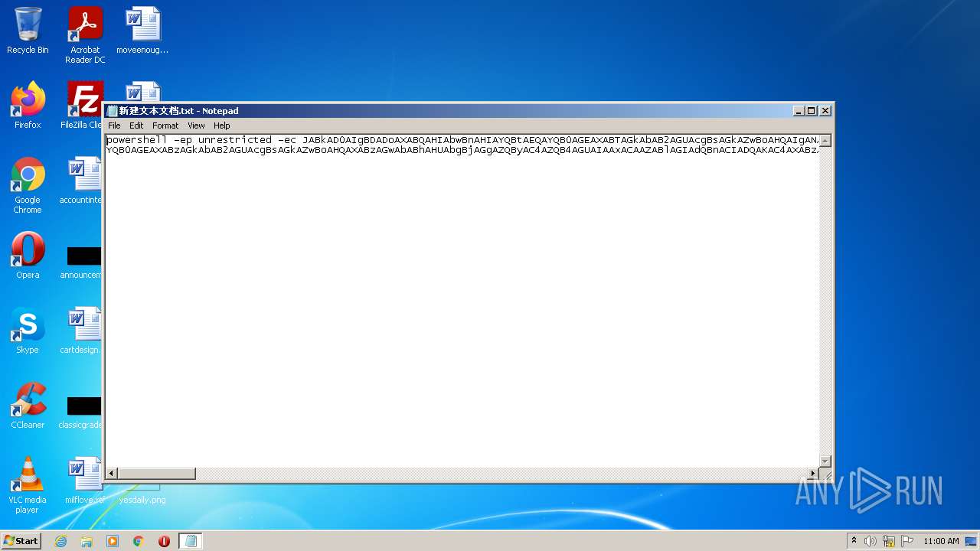This screenshot has width=980, height=551.
Task: Open the volume control tray icon
Action: click(x=871, y=541)
